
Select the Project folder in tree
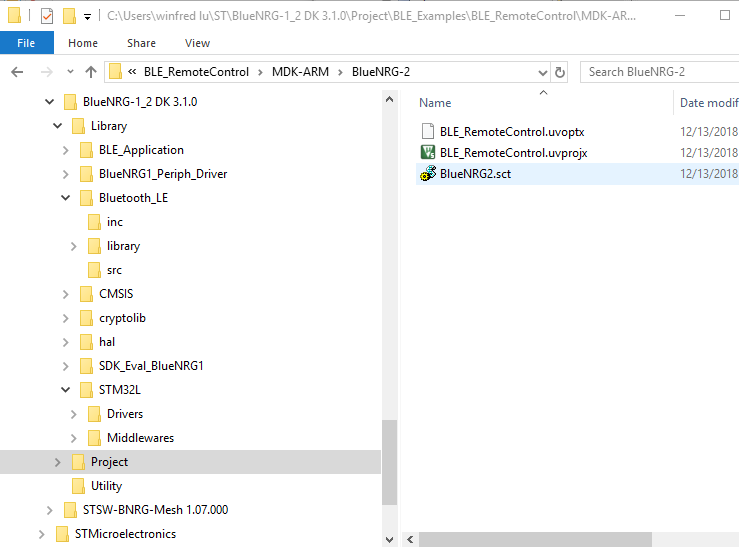[x=109, y=462]
